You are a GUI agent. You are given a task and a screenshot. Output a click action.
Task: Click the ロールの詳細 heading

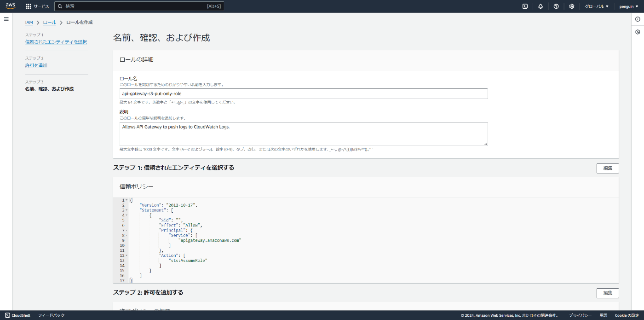click(137, 59)
